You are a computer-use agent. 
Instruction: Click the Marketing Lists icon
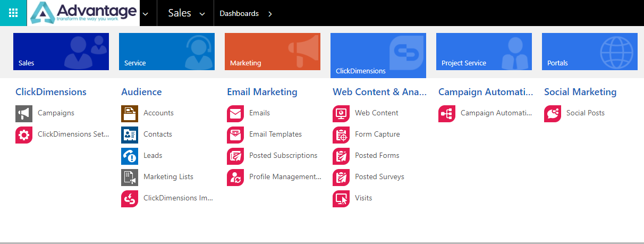pos(130,178)
